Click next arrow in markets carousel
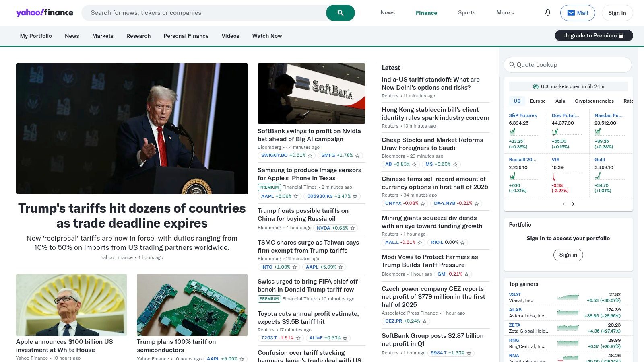 tap(573, 204)
